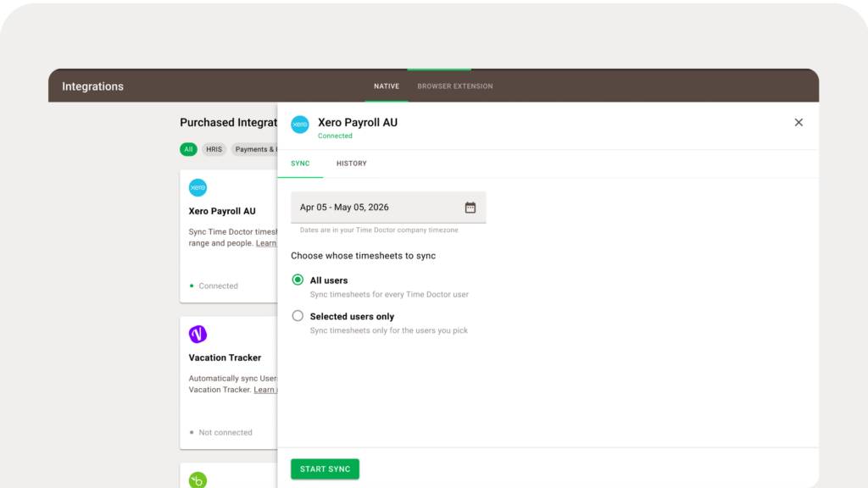Open the Native integrations tab
Screen dimensions: 868x488
387,86
